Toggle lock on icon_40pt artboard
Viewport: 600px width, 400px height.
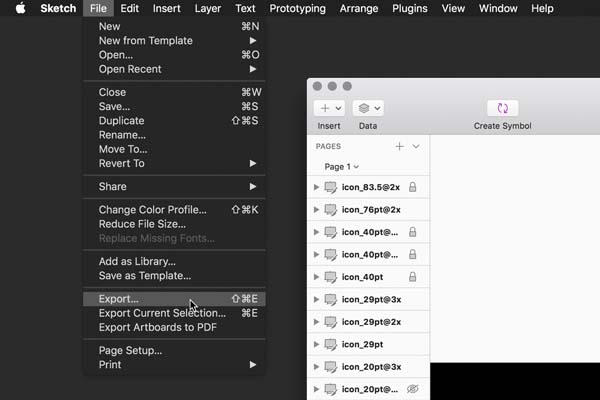click(x=412, y=277)
